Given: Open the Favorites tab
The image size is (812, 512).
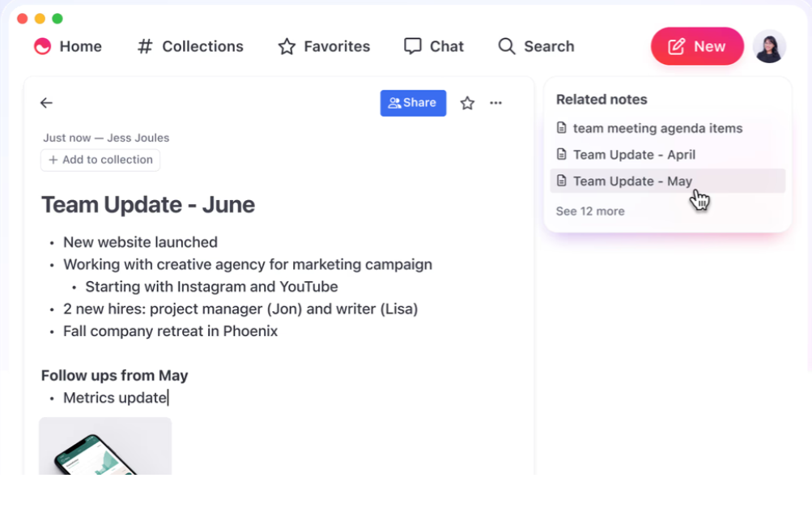Looking at the screenshot, I should (x=324, y=47).
